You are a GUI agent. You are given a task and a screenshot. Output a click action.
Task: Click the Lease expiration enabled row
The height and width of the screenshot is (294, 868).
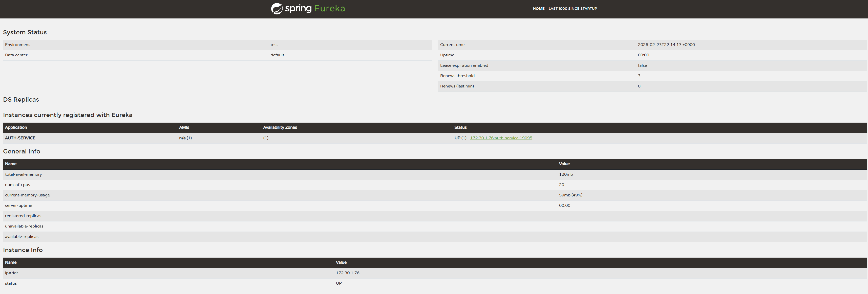pyautogui.click(x=464, y=66)
